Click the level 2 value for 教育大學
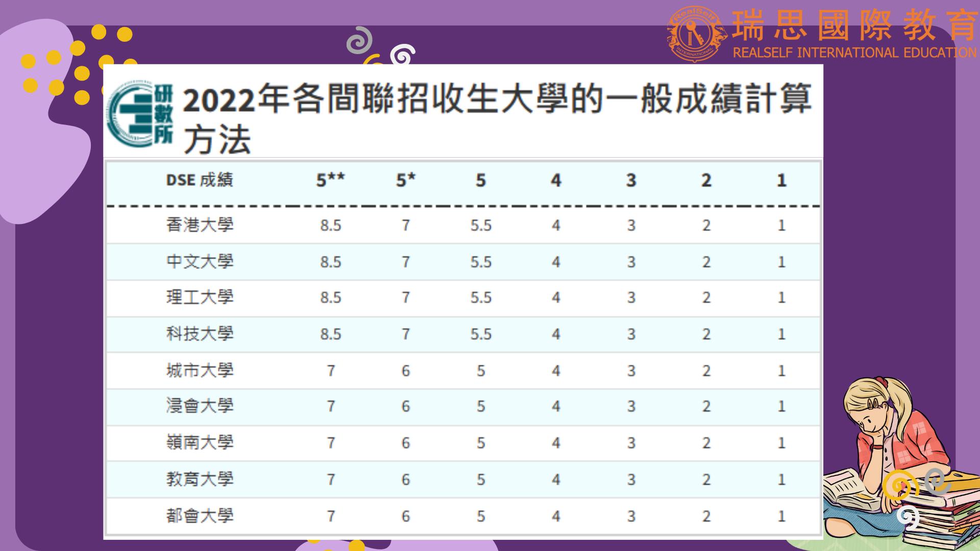This screenshot has width=980, height=551. pos(706,480)
